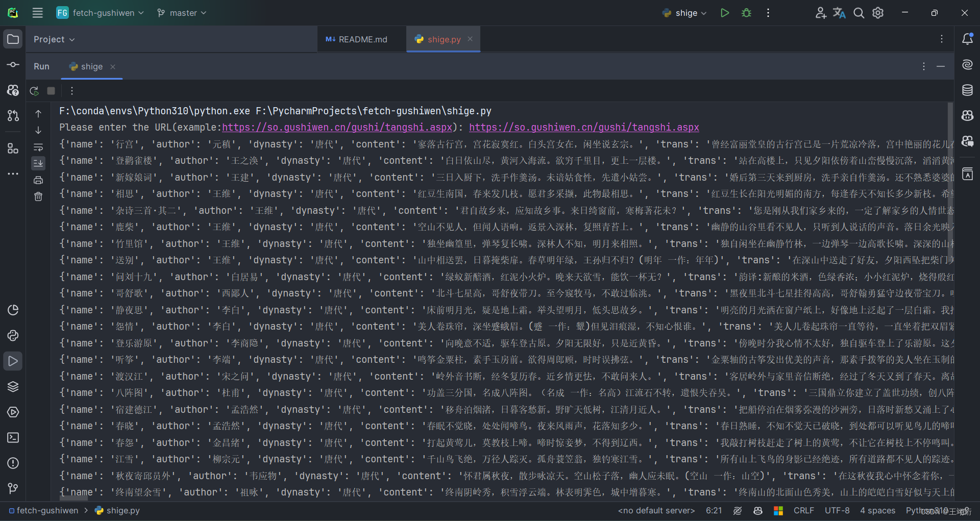The height and width of the screenshot is (521, 980).
Task: Open example gushiwen tangshi link
Action: pyautogui.click(x=337, y=127)
